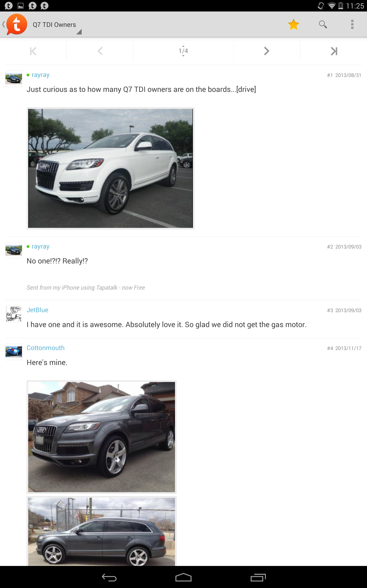367x588 pixels.
Task: Jump to first page arrow
Action: click(x=33, y=51)
